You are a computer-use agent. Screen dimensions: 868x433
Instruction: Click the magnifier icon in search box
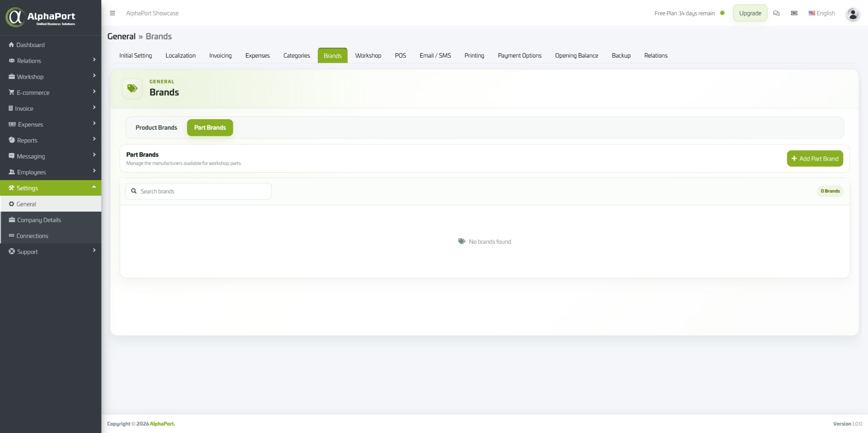134,191
